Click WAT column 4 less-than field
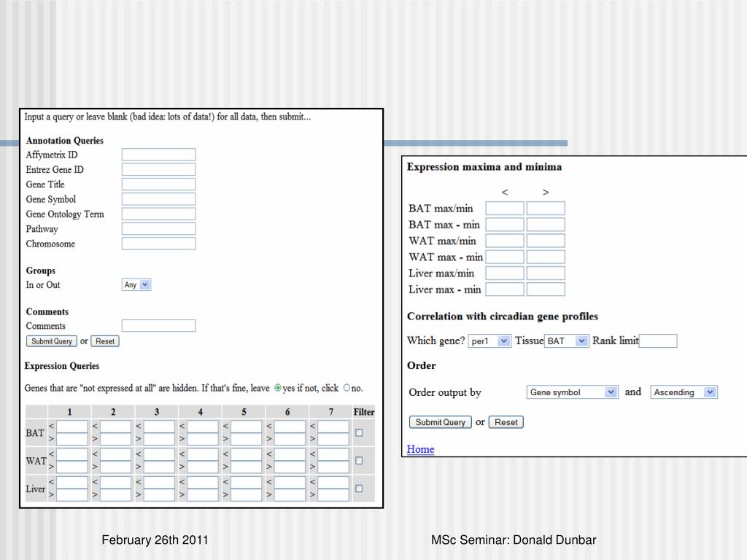The height and width of the screenshot is (560, 747). 203,454
